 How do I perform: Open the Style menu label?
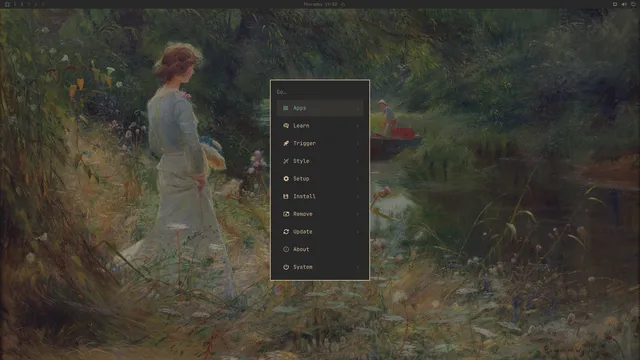(x=301, y=161)
